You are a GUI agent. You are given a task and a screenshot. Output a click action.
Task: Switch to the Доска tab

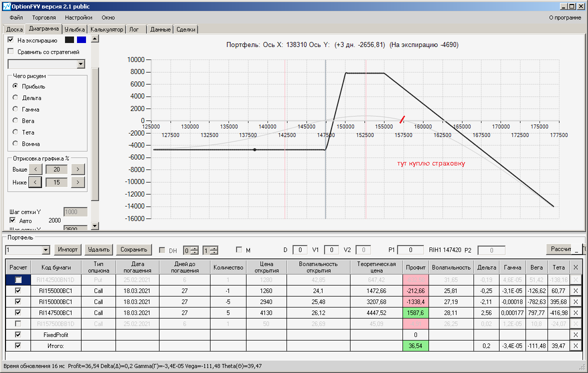point(14,29)
